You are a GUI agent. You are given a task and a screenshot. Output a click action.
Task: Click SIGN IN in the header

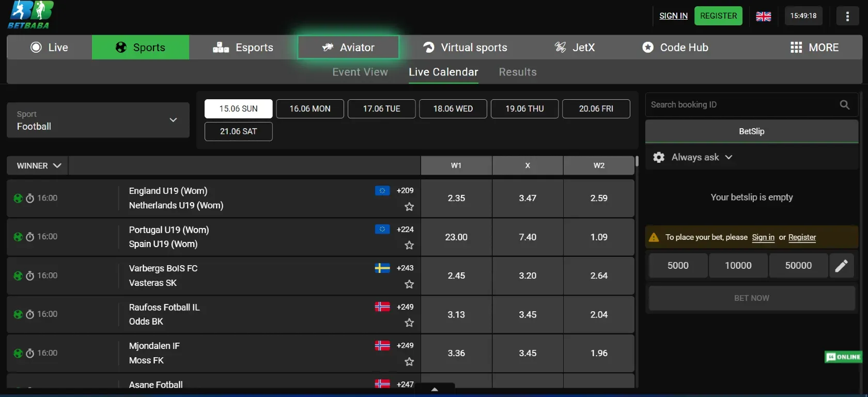[674, 16]
